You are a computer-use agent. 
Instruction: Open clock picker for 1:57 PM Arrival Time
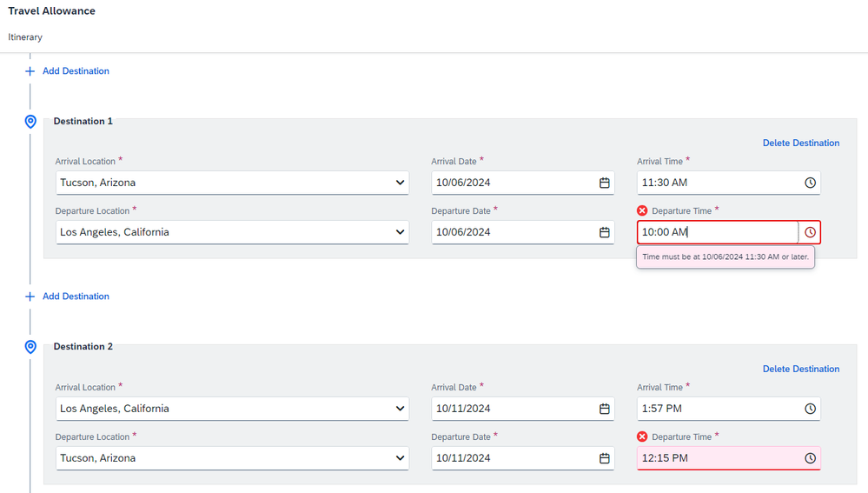pyautogui.click(x=810, y=409)
